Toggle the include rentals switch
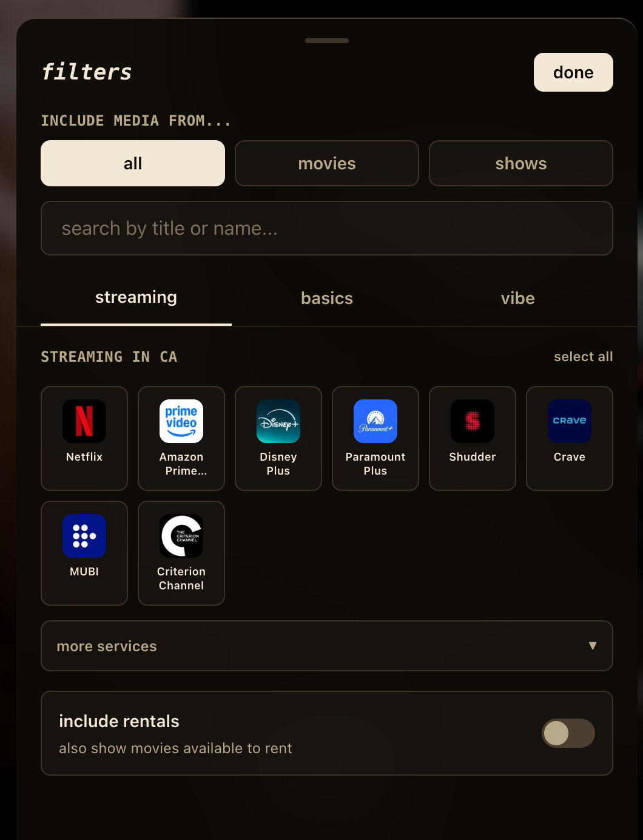The height and width of the screenshot is (840, 643). pos(568,733)
